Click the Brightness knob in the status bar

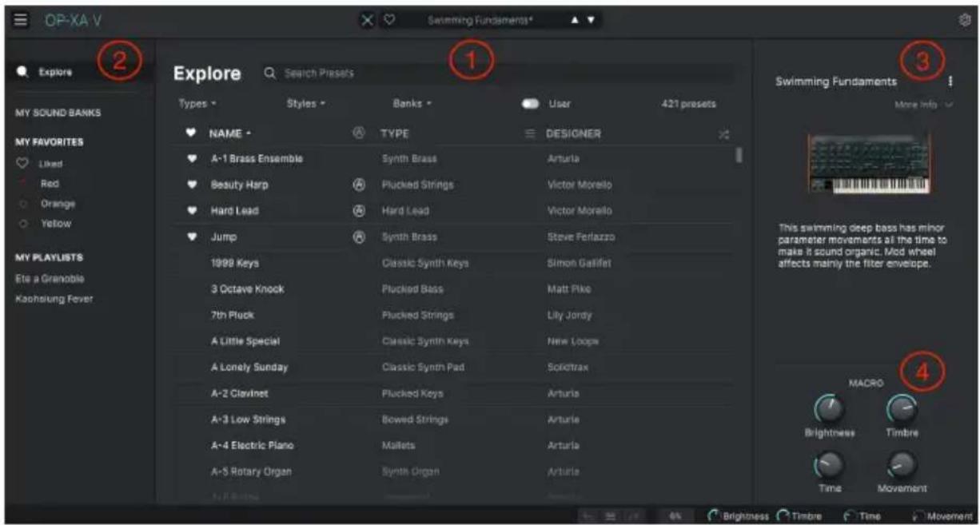coord(715,517)
